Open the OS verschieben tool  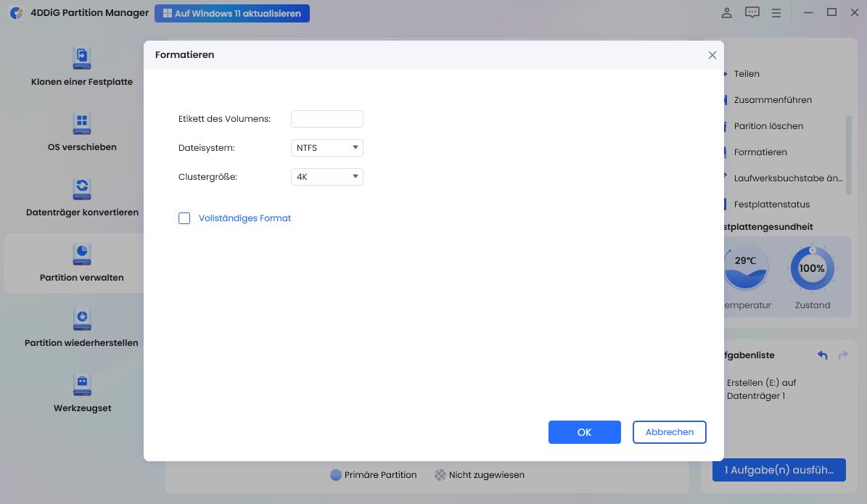click(x=81, y=124)
